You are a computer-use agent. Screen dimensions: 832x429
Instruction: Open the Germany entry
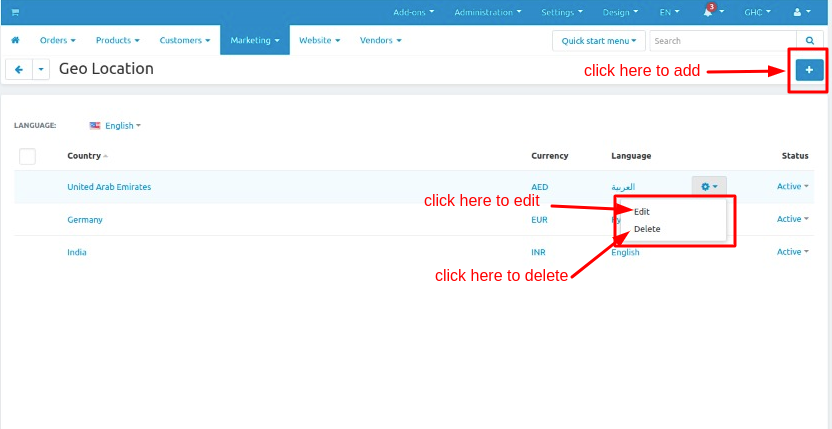coord(85,220)
